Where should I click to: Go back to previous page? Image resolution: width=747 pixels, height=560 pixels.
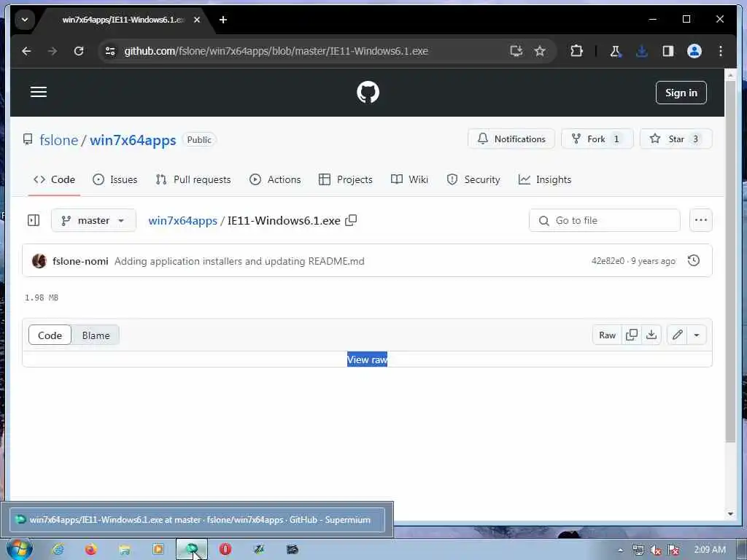coord(27,51)
